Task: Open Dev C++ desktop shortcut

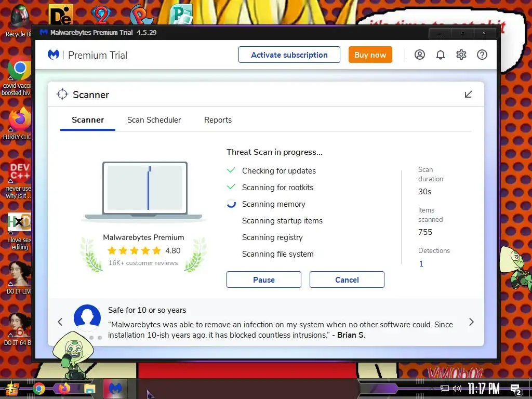Action: [19, 178]
